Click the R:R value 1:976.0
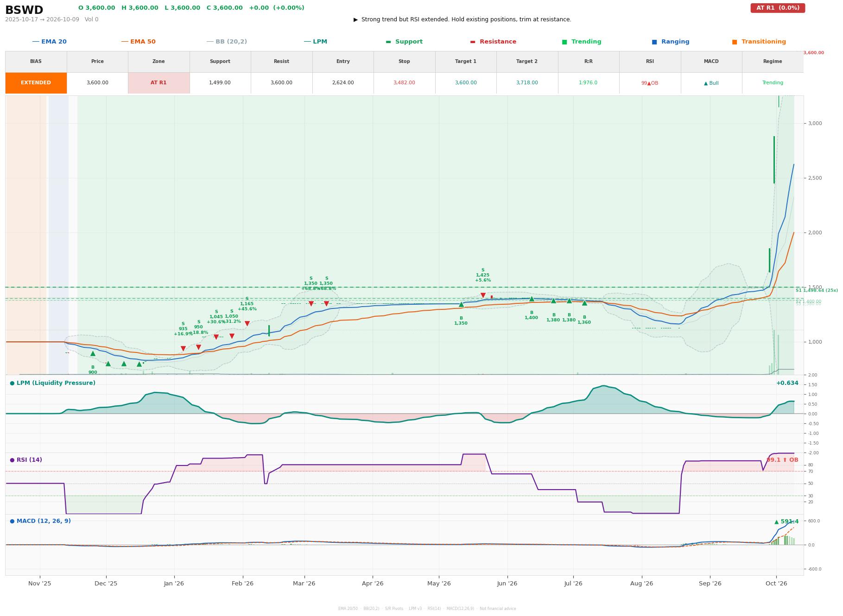 589,83
